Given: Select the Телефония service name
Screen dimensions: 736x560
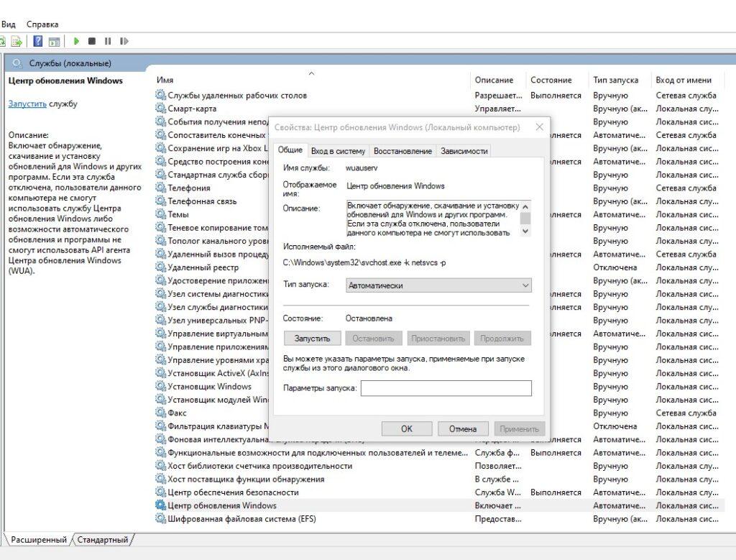Looking at the screenshot, I should coord(189,188).
